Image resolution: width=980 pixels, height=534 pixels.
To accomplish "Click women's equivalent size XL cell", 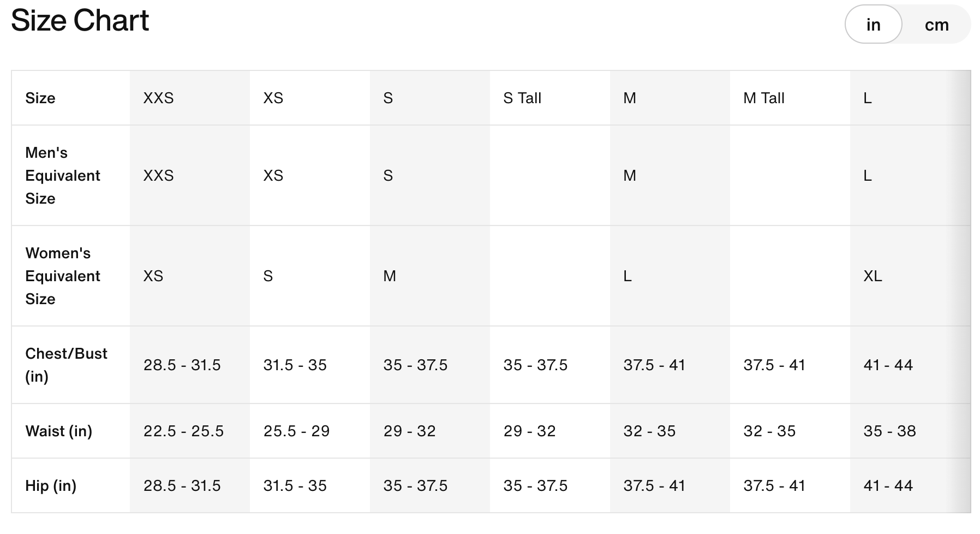I will [x=873, y=276].
